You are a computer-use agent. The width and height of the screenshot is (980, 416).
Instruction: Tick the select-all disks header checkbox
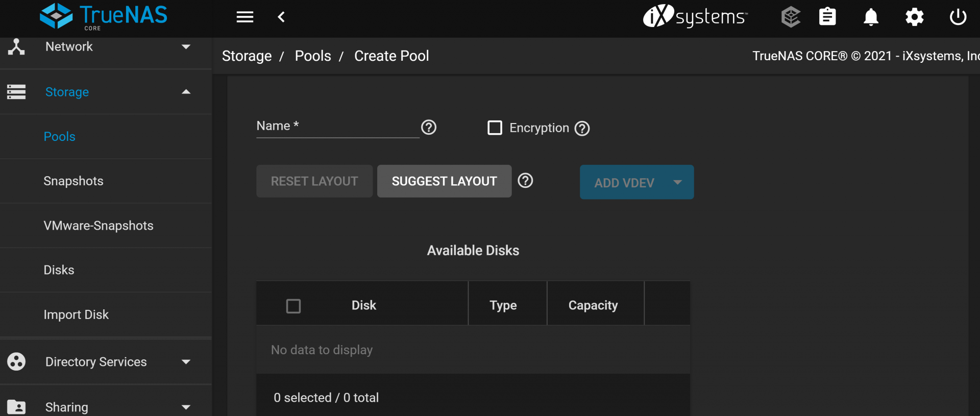tap(293, 306)
